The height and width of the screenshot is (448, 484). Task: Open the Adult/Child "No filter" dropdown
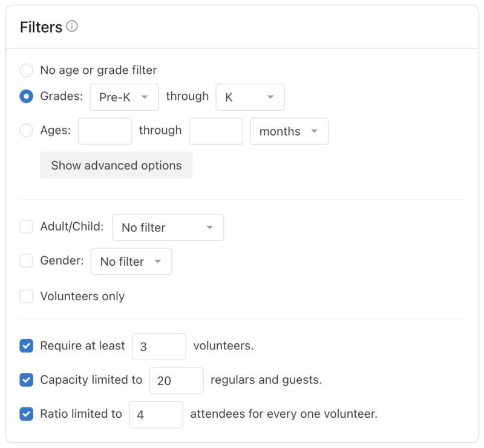point(168,227)
